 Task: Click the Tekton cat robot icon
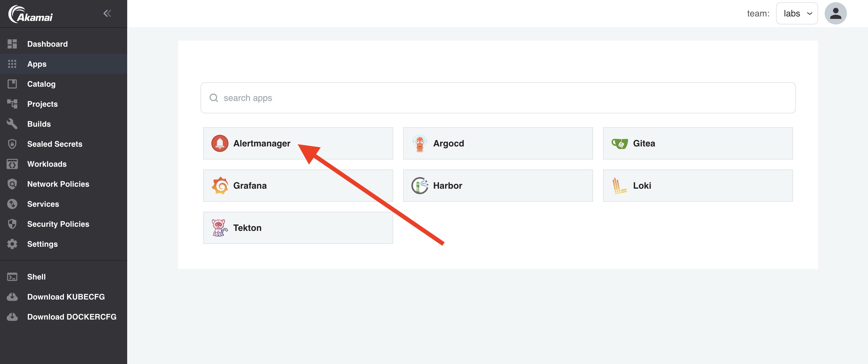pyautogui.click(x=219, y=228)
